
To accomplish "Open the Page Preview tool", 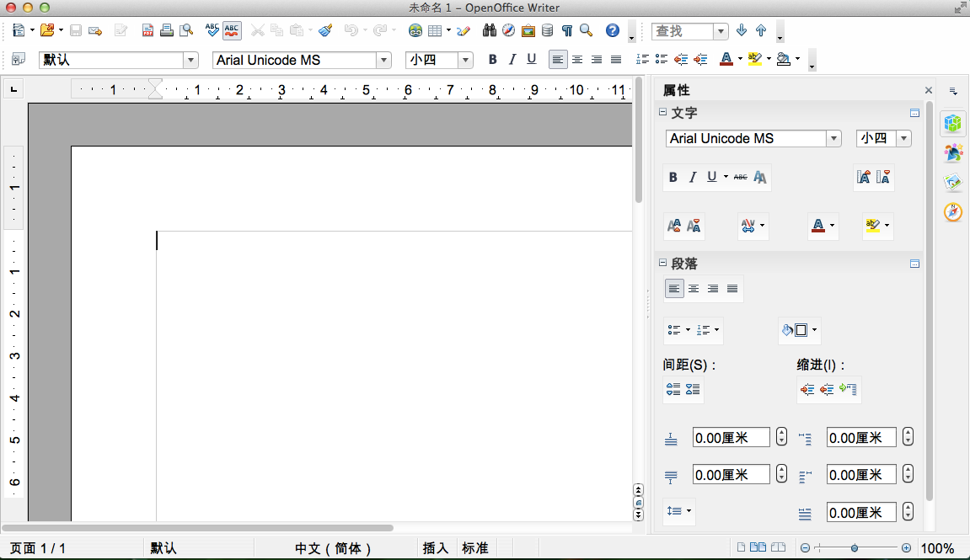I will pyautogui.click(x=188, y=30).
